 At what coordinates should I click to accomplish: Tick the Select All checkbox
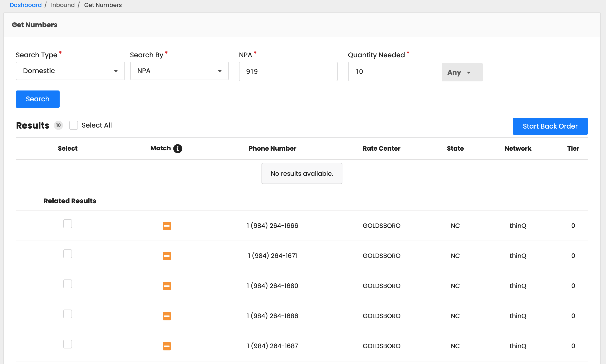(74, 125)
